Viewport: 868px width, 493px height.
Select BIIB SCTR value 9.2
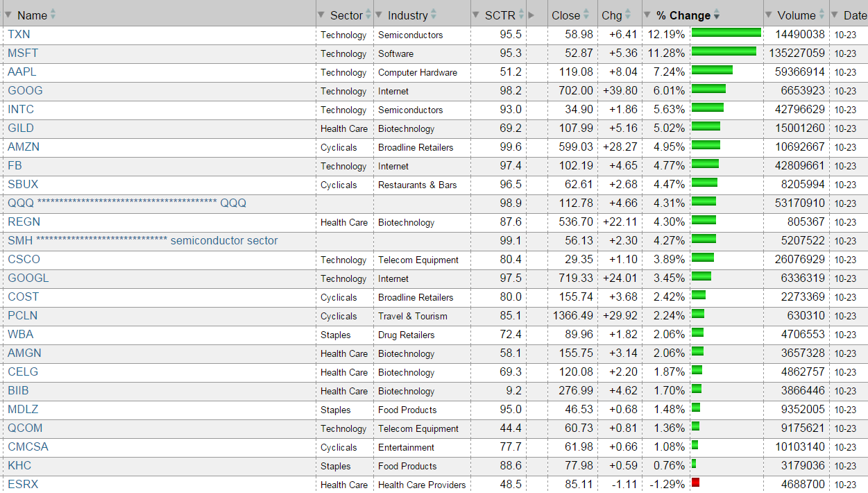point(515,390)
